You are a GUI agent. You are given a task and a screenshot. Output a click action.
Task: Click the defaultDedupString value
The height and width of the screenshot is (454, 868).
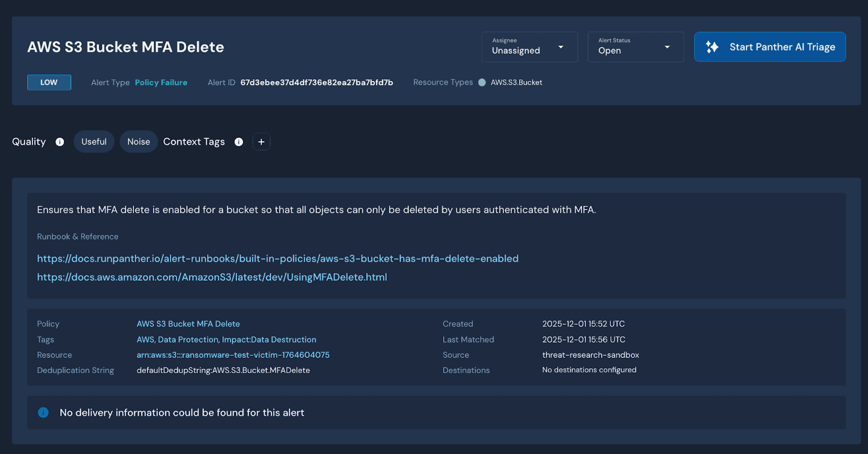tap(224, 370)
